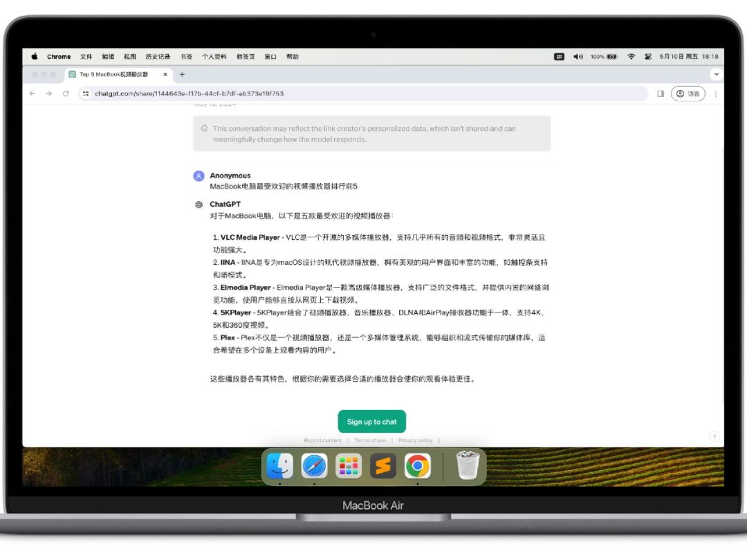This screenshot has width=747, height=560.
Task: Click the Anonymous name label
Action: [x=230, y=175]
